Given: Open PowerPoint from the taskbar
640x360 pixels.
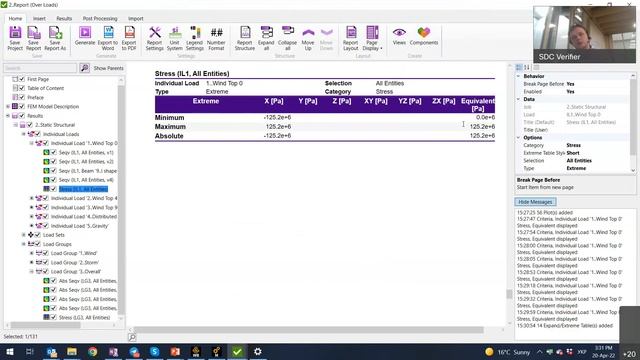Looking at the screenshot, I should [x=175, y=351].
